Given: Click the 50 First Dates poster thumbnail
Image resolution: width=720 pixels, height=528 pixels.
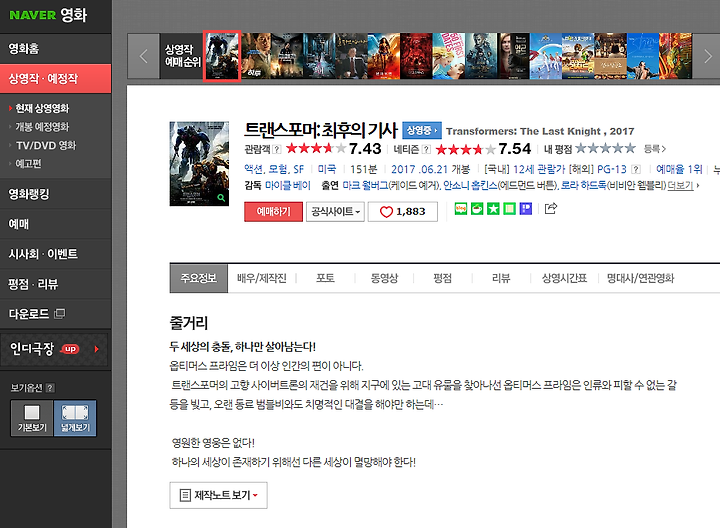Looking at the screenshot, I should pos(449,56).
